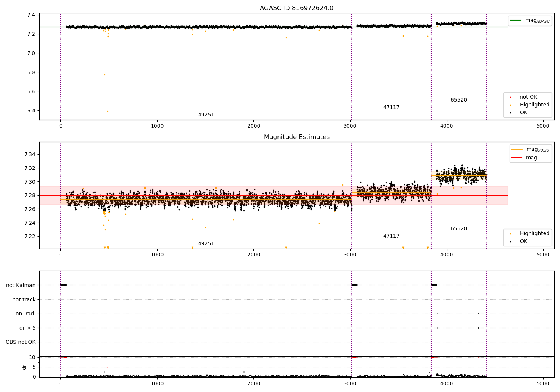The height and width of the screenshot is (392, 560).
Task: Click y-tick 7.22 on middle plot
Action: pyautogui.click(x=30, y=236)
